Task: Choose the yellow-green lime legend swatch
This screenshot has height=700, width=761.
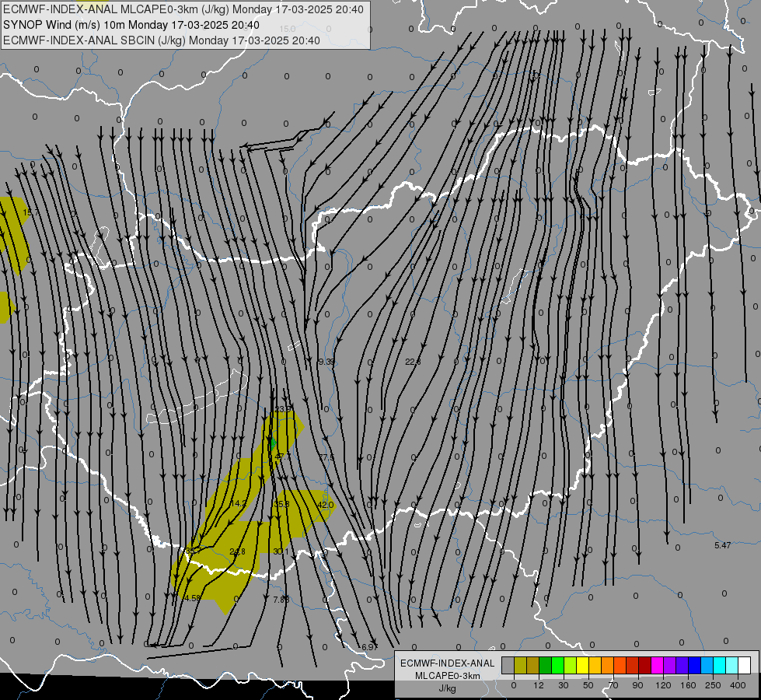Action: [x=571, y=665]
